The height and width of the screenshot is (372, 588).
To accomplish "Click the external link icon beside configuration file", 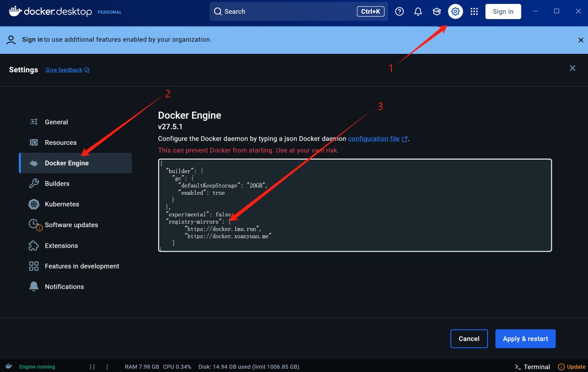I will pyautogui.click(x=405, y=139).
